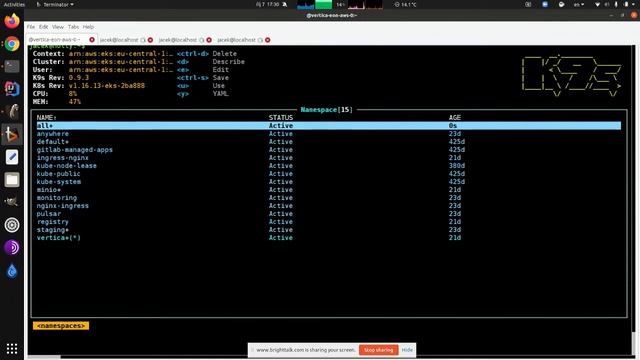Image resolution: width=640 pixels, height=360 pixels.
Task: Open the text editor dock icon with pencil
Action: click(x=12, y=157)
